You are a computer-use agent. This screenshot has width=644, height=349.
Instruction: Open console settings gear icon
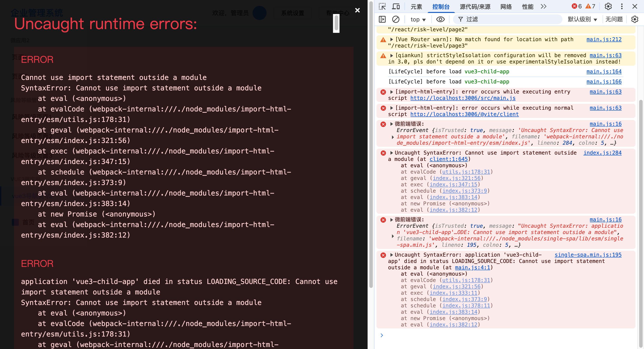click(635, 19)
